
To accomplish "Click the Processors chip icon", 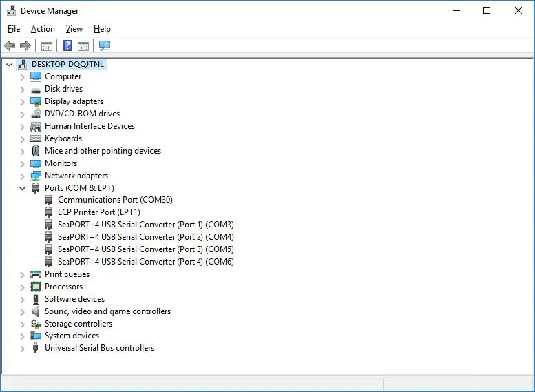I will (x=36, y=287).
